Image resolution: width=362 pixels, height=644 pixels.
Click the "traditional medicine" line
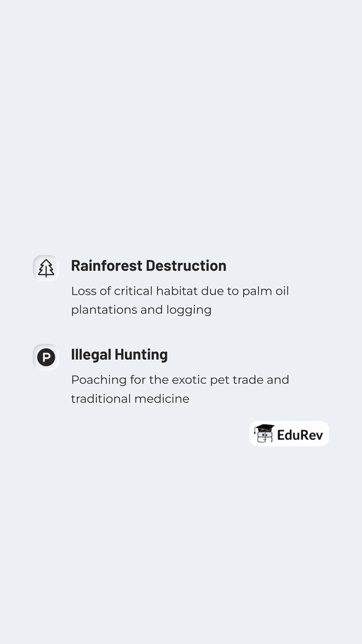130,398
